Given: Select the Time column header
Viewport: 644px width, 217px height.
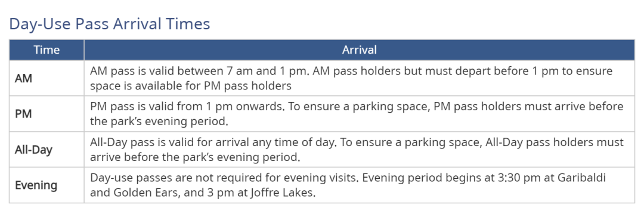Looking at the screenshot, I should tap(47, 50).
